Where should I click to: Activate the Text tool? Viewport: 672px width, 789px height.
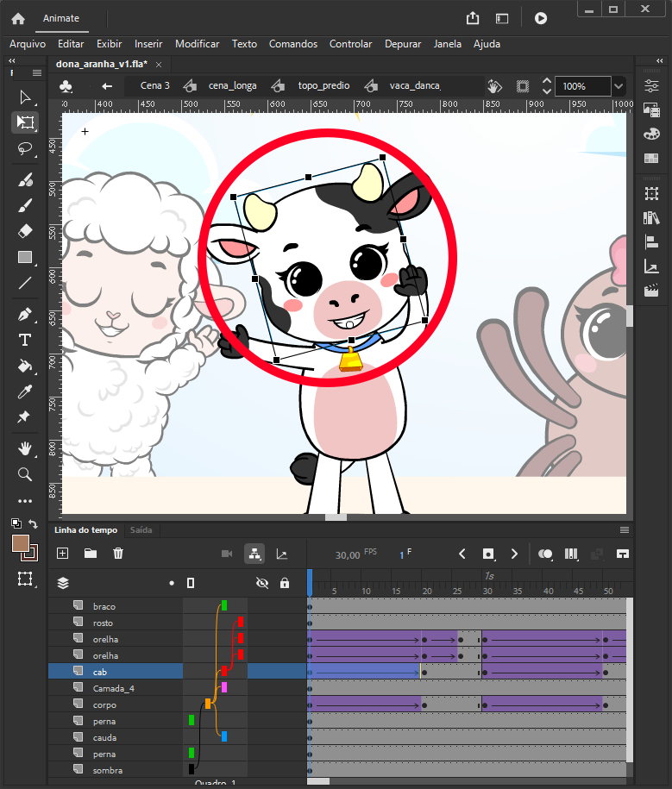click(x=25, y=340)
